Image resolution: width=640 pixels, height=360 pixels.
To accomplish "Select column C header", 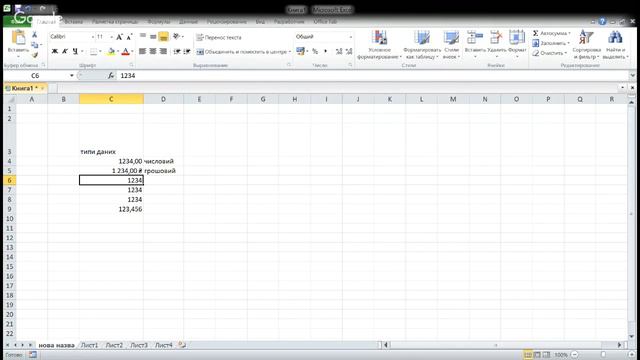I will 111,99.
